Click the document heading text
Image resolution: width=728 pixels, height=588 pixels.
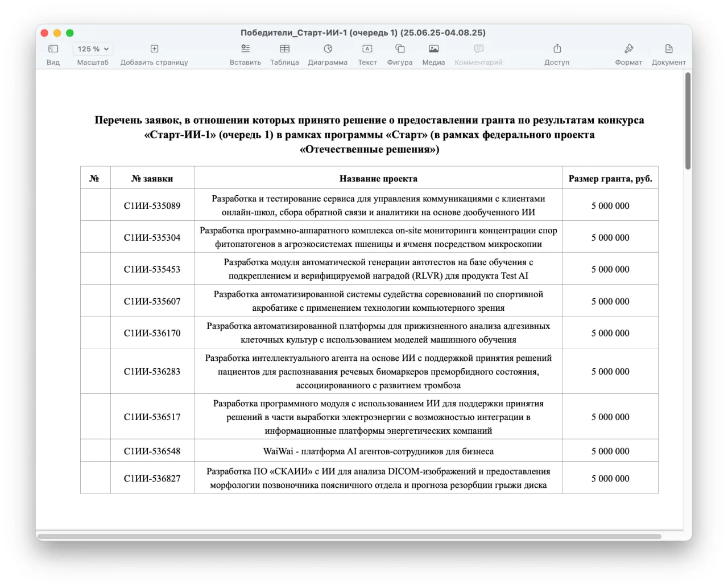pos(369,135)
